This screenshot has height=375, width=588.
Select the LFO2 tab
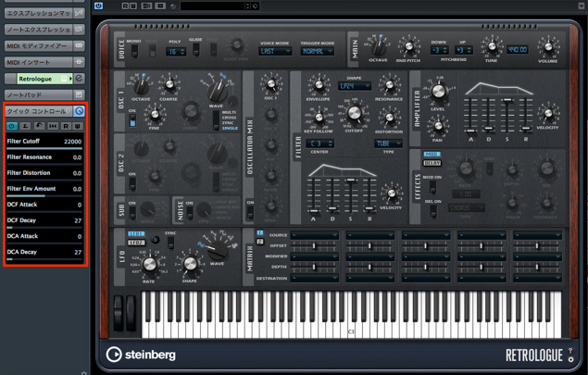pos(136,243)
